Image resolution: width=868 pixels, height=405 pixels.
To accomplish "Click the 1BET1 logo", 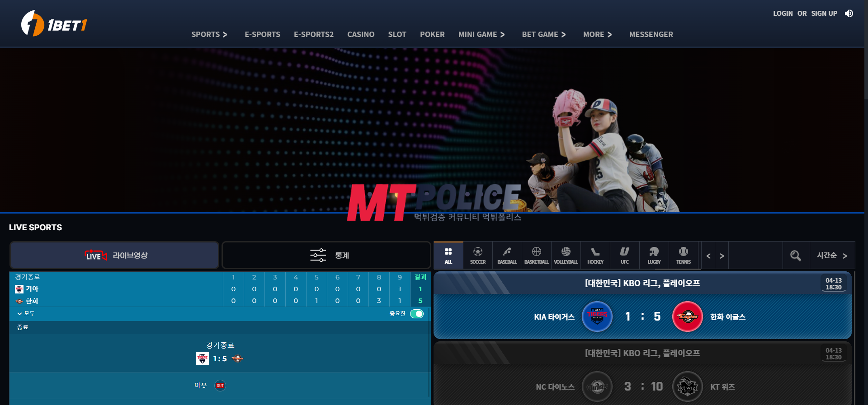I will (x=54, y=23).
